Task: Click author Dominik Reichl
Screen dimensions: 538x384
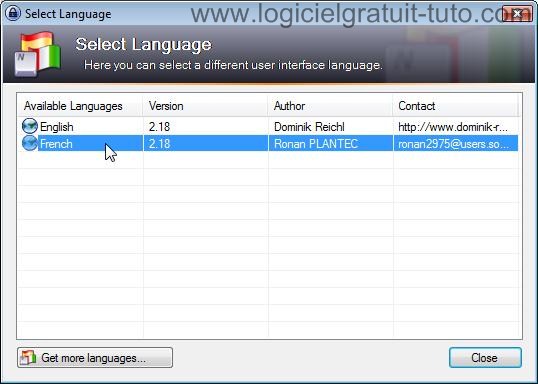Action: click(309, 127)
